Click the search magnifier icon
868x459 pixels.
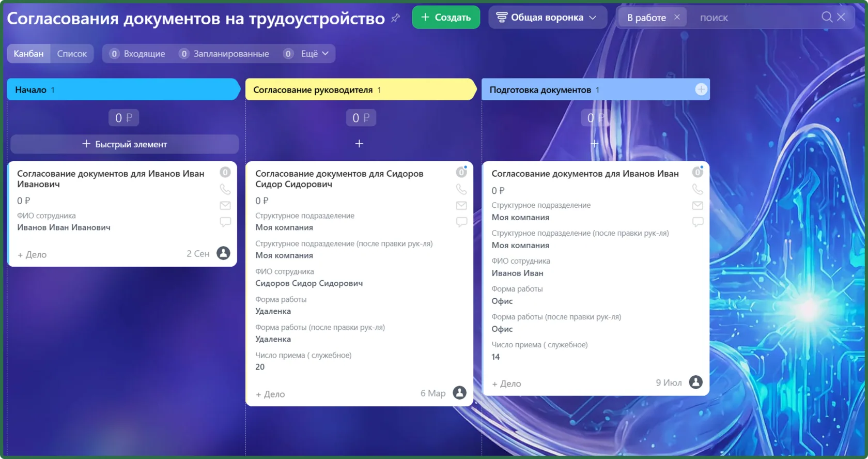point(827,17)
